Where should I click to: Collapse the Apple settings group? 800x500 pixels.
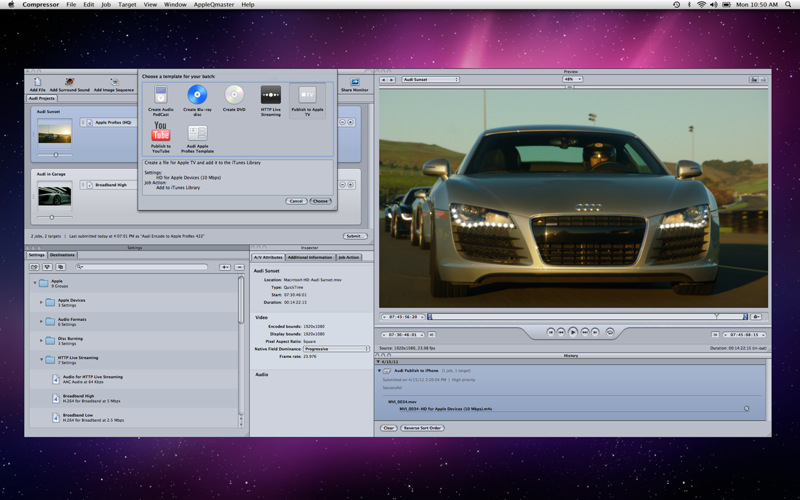point(35,283)
